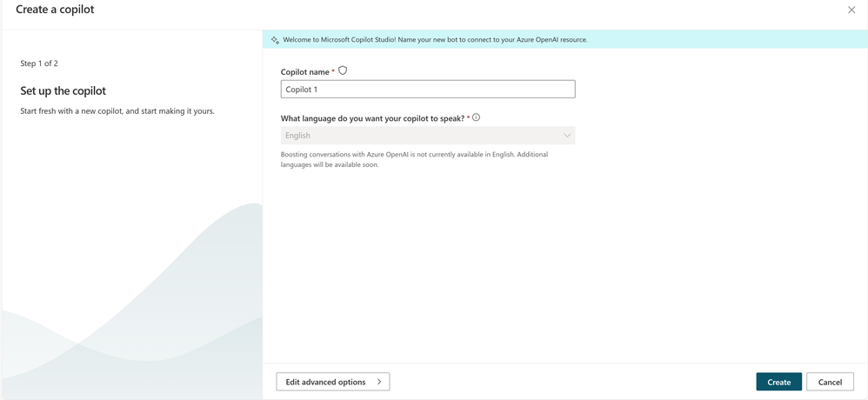The image size is (868, 400).
Task: Close the Create a copilot dialog
Action: click(x=851, y=10)
